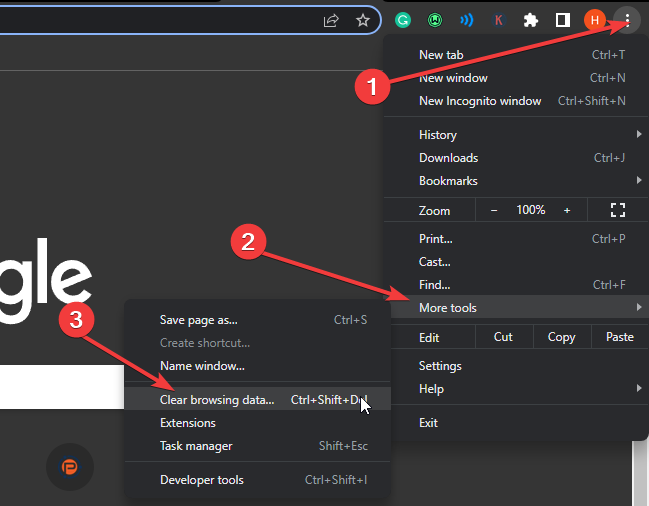The width and height of the screenshot is (649, 506).
Task: Open New Incognito window
Action: coord(480,101)
